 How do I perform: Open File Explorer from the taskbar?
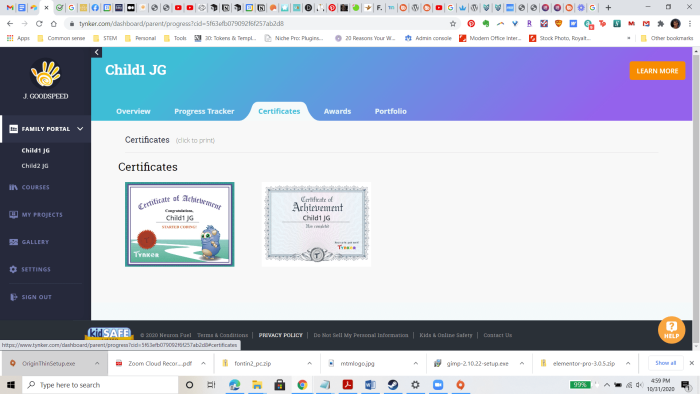(x=257, y=385)
